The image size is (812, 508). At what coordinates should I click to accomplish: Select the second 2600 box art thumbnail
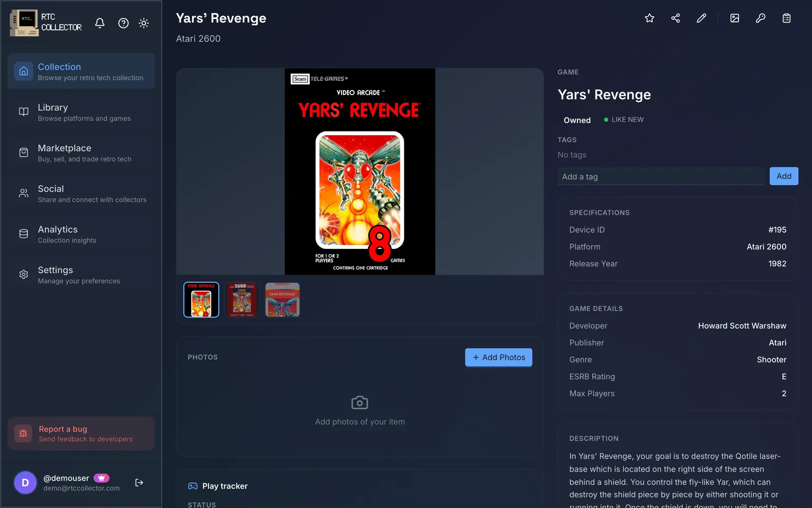click(242, 300)
